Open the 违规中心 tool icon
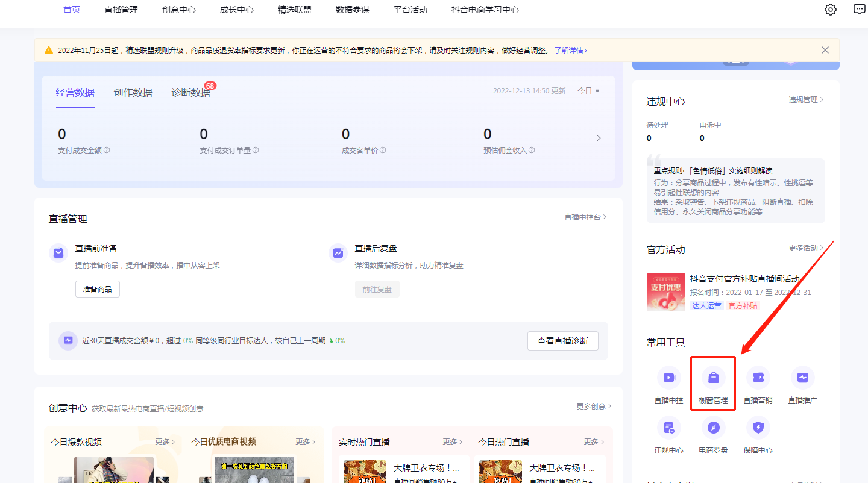This screenshot has width=868, height=483. (x=668, y=428)
